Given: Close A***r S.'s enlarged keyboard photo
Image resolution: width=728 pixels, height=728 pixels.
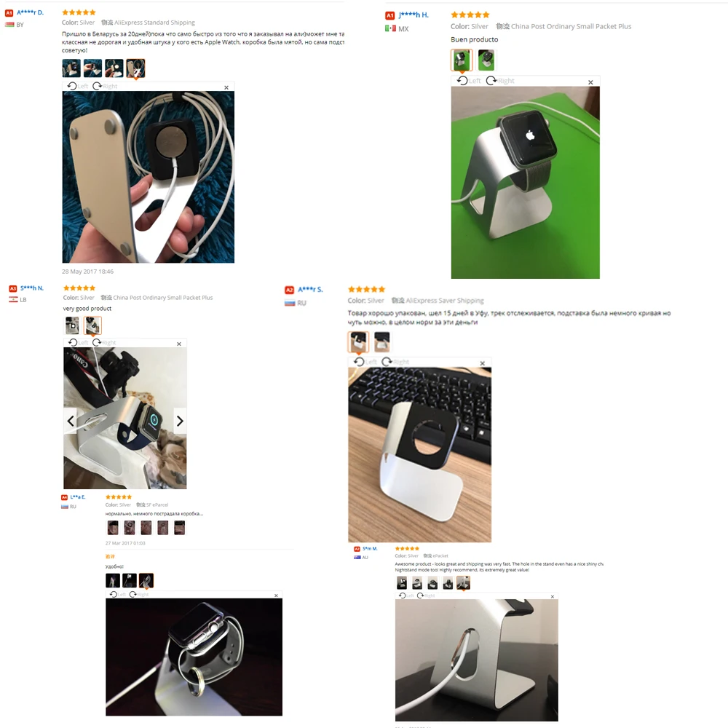Looking at the screenshot, I should point(483,363).
